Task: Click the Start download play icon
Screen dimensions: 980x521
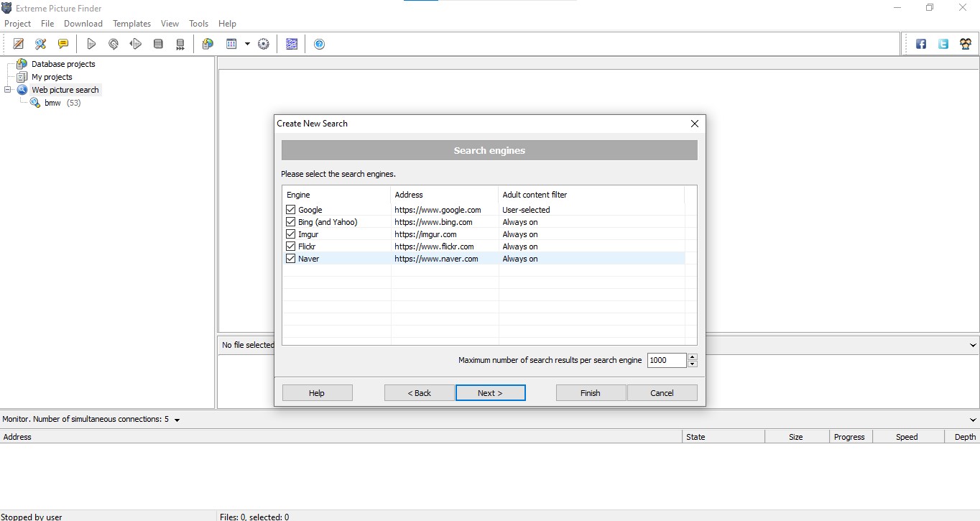Action: [91, 44]
